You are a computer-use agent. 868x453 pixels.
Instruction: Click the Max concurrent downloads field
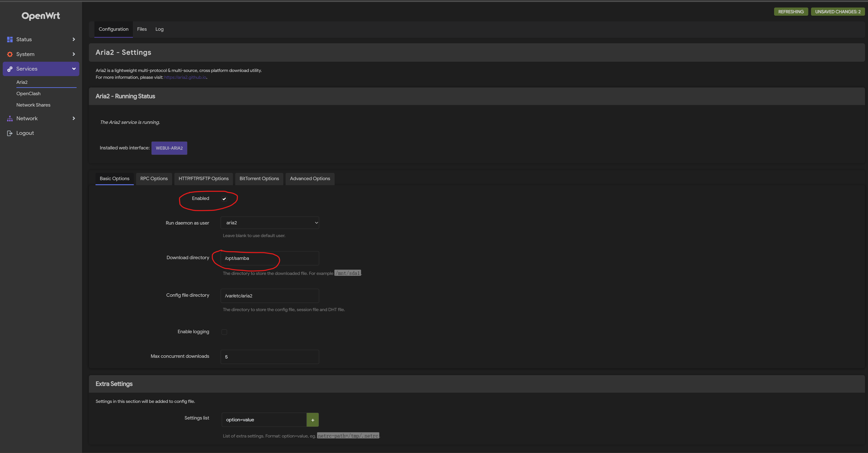click(x=270, y=357)
